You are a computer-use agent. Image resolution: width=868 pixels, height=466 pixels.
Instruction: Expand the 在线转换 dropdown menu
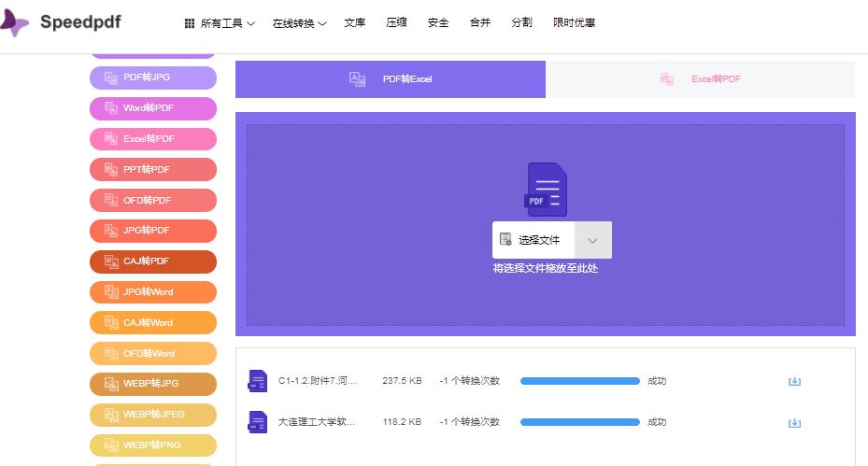tap(300, 23)
